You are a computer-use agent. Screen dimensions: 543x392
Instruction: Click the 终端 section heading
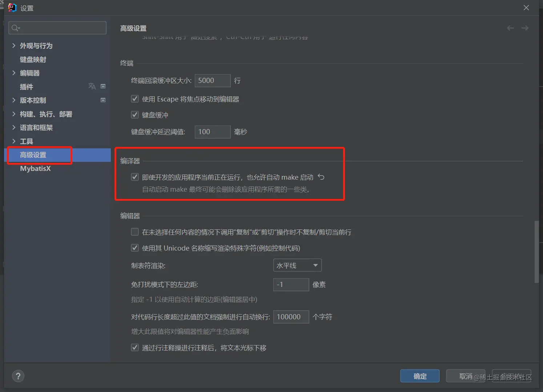point(127,63)
